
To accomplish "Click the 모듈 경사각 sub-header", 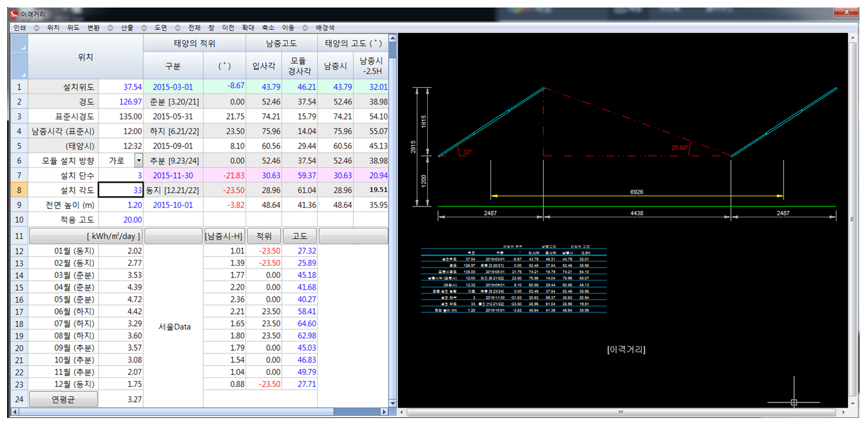I will point(300,66).
